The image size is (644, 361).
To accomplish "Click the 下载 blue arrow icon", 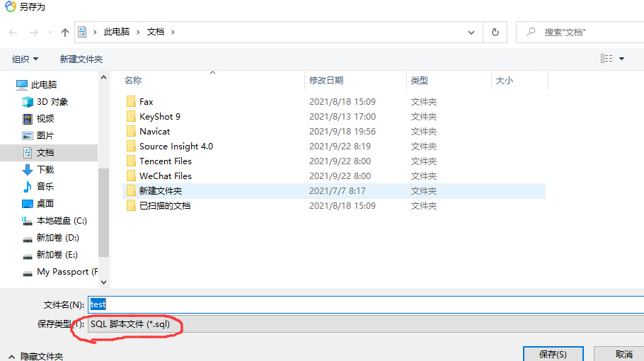I will (x=28, y=170).
